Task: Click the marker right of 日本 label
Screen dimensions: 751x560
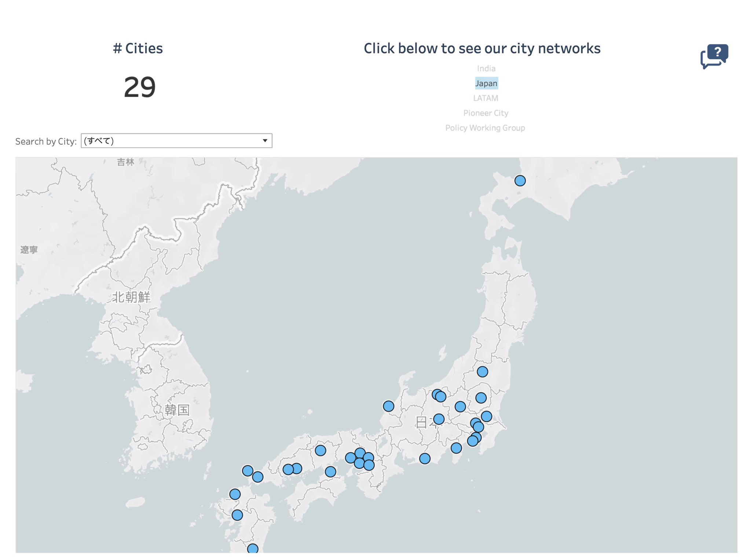Action: click(439, 419)
